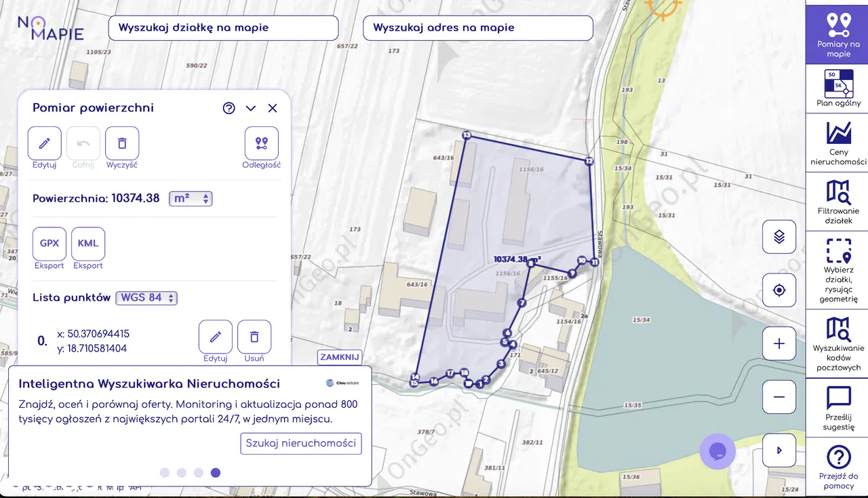Export measurement as KML
Screen dimensions: 868x498
pyautogui.click(x=88, y=244)
